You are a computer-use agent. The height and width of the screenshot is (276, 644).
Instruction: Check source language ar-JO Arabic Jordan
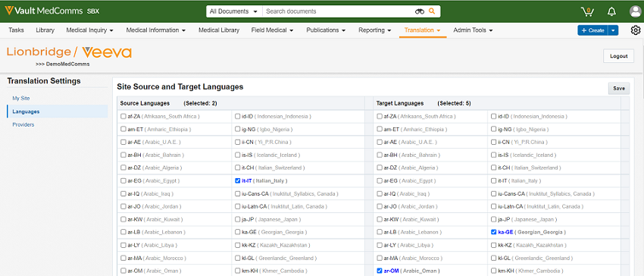tap(123, 206)
